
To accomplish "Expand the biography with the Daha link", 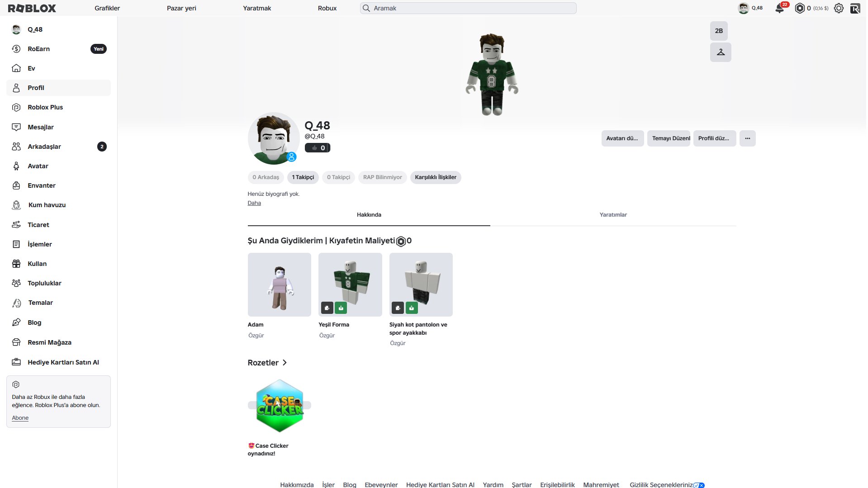I will [x=254, y=203].
